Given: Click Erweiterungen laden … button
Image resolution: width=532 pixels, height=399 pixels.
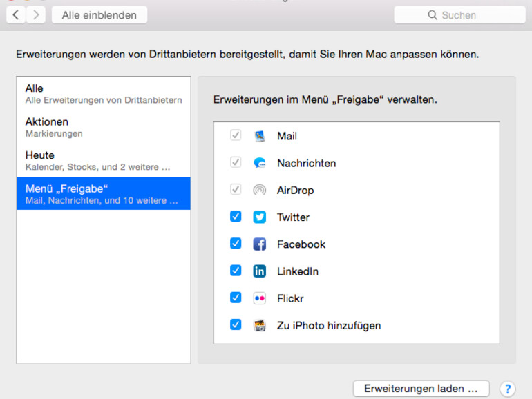Looking at the screenshot, I should point(421,389).
